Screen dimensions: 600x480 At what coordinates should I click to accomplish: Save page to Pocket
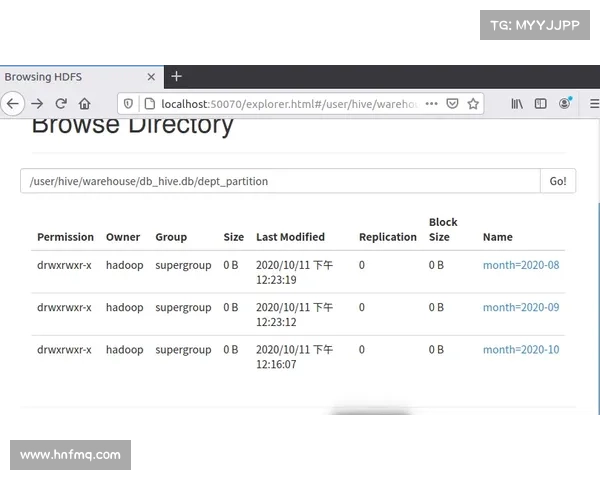click(x=452, y=103)
